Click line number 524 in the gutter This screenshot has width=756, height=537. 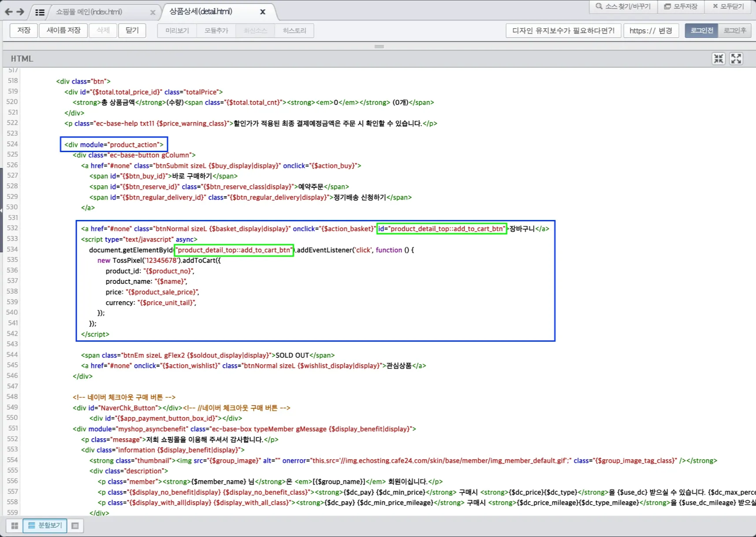[13, 144]
